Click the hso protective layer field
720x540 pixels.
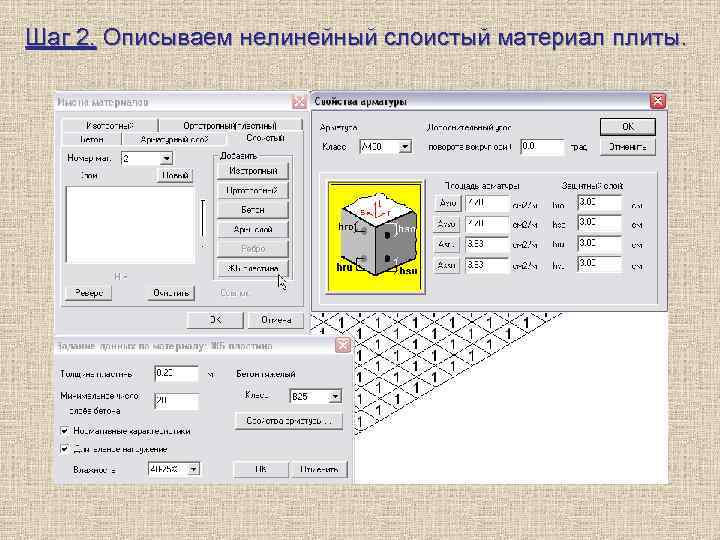tap(600, 223)
